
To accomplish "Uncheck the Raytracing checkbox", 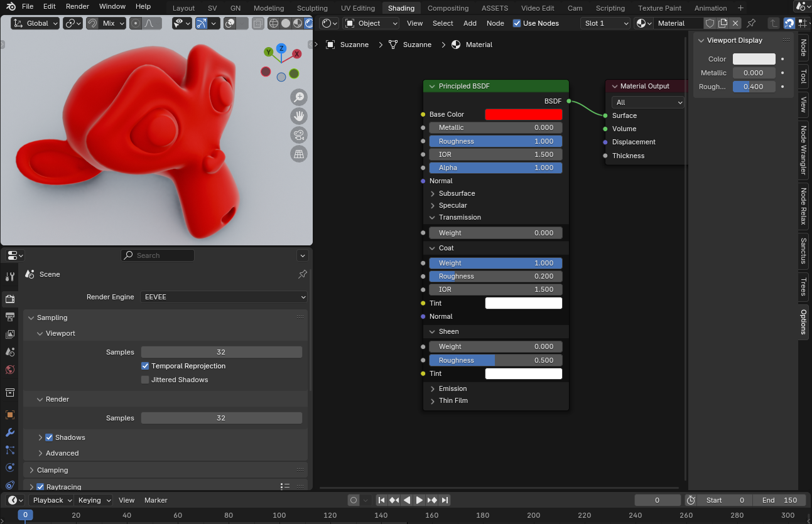I will click(x=40, y=487).
